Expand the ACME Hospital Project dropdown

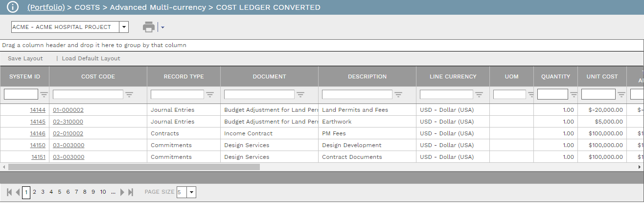(124, 27)
